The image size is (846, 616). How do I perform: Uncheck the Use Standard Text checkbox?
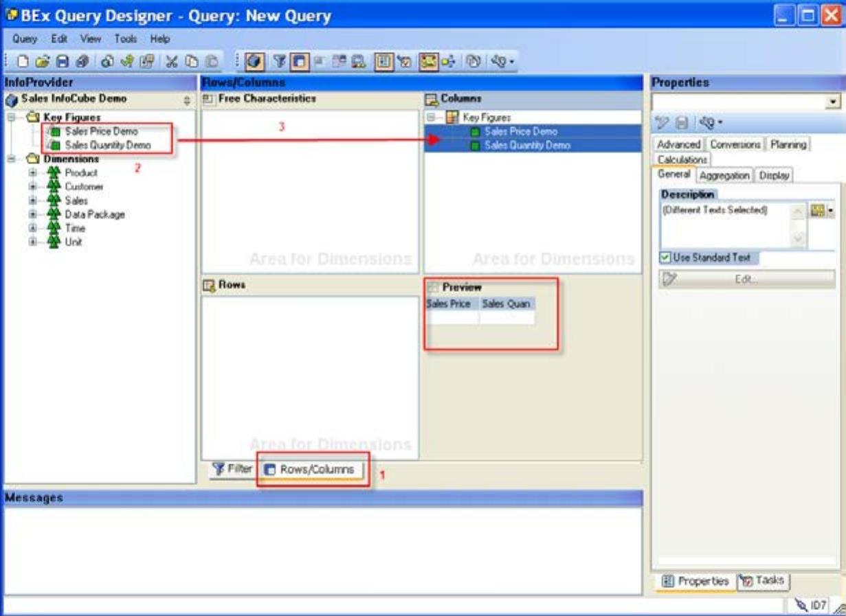pyautogui.click(x=666, y=258)
